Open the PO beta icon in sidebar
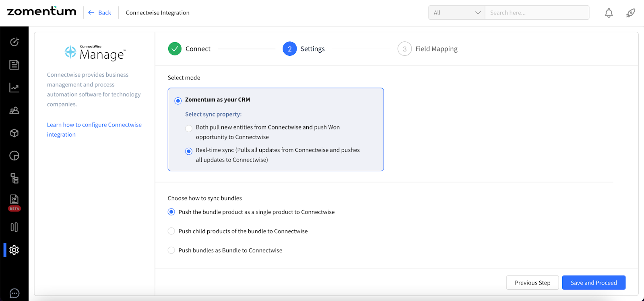644x301 pixels. tap(14, 203)
